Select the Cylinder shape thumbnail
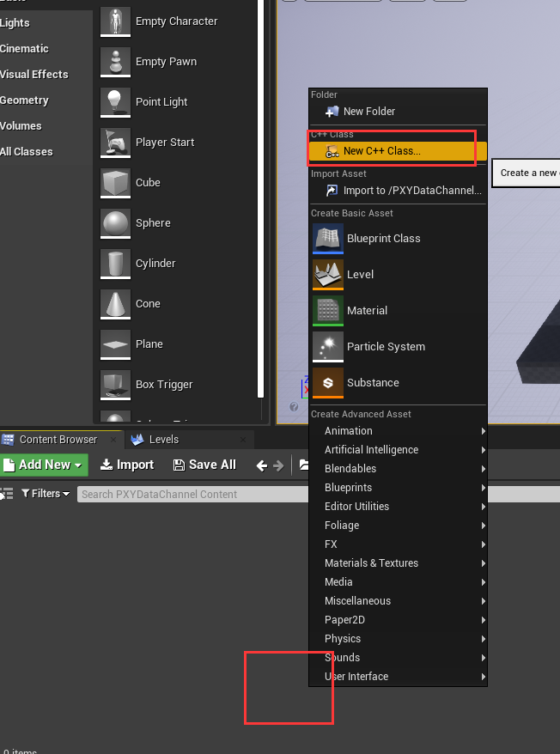 115,264
